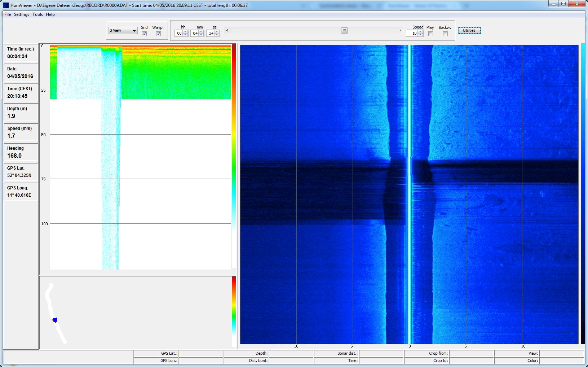The width and height of the screenshot is (588, 367).
Task: Toggle the Wayp. checkbox
Action: [x=158, y=34]
